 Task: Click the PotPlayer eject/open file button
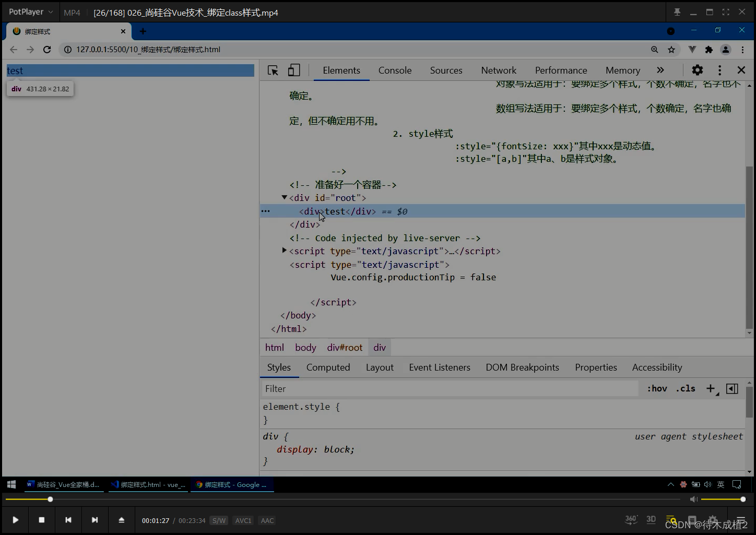click(x=121, y=520)
